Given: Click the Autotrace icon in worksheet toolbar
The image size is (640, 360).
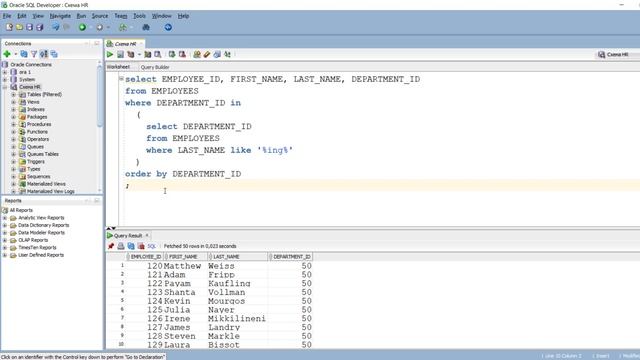Looking at the screenshot, I should (148, 54).
